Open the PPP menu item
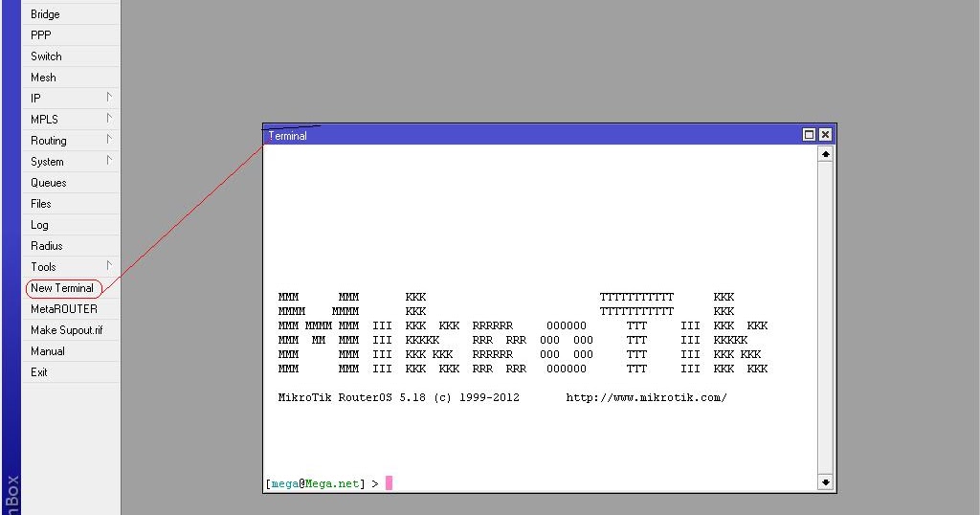The image size is (980, 515). coord(70,35)
